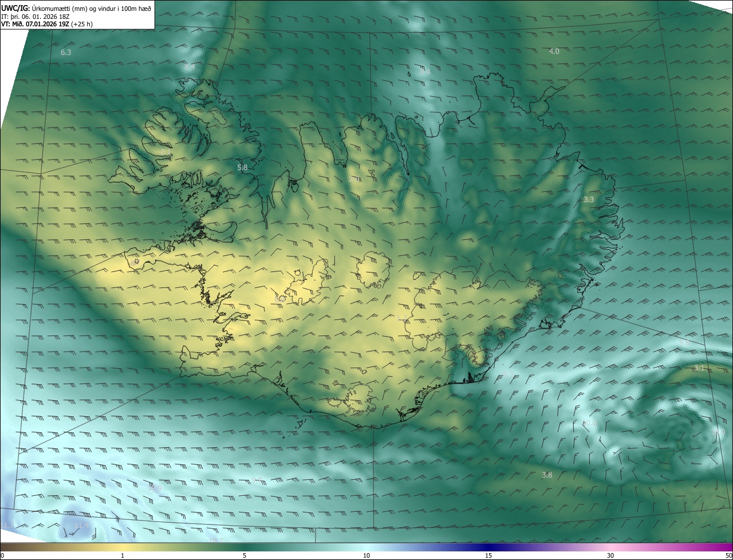Click the 0 tick on the color scale

(x=2, y=555)
